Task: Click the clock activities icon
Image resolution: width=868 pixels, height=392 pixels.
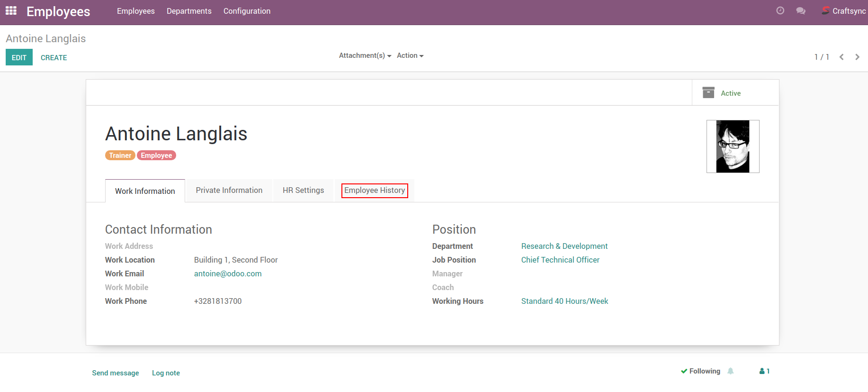Action: [x=780, y=11]
